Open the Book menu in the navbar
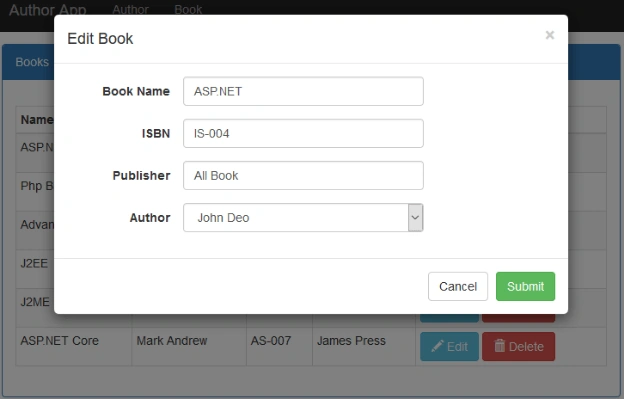 coord(188,9)
